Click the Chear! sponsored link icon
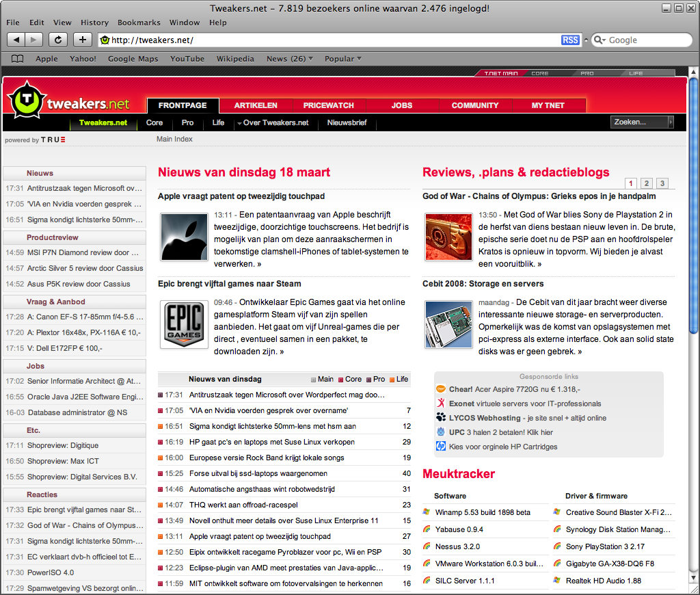This screenshot has height=595, width=700. click(x=441, y=389)
